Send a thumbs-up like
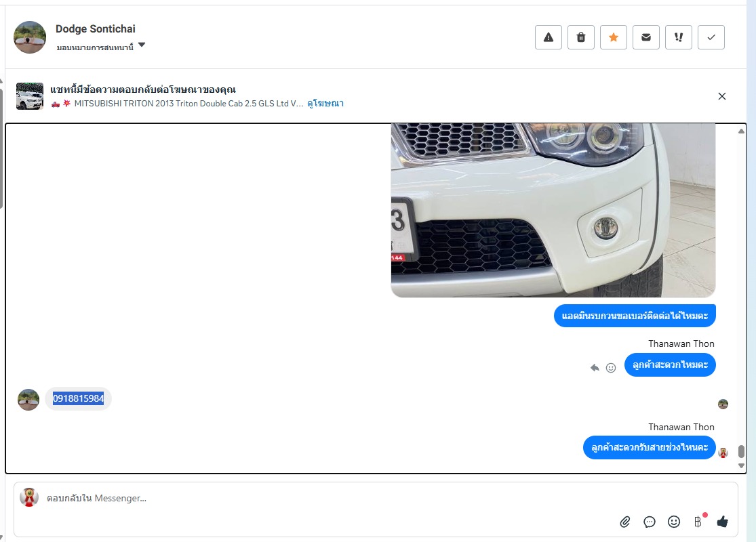 [722, 521]
